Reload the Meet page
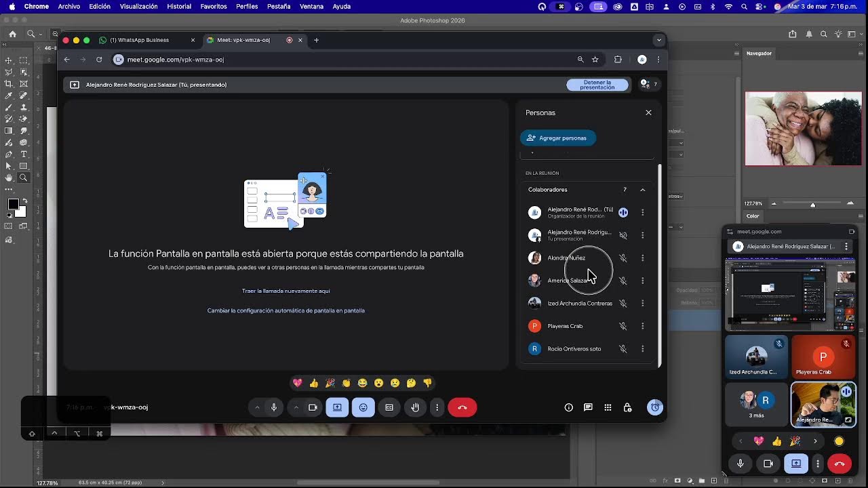This screenshot has width=868, height=488. point(99,60)
